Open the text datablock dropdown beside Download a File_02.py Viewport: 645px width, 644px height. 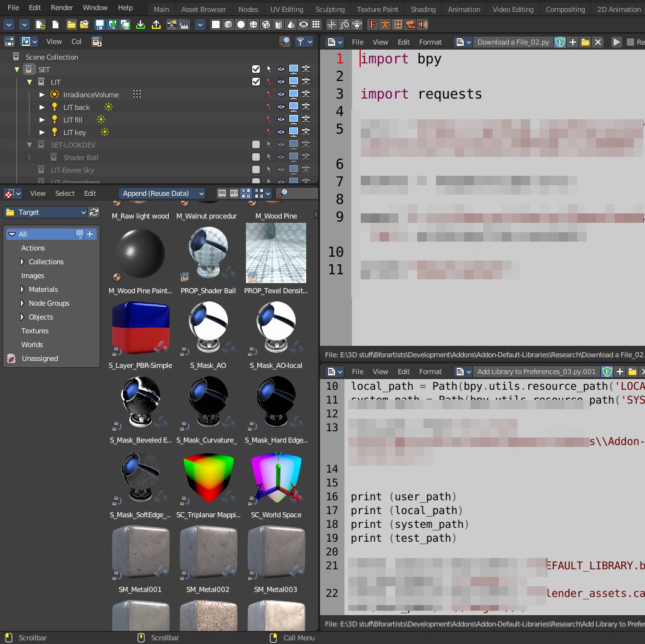pos(464,42)
